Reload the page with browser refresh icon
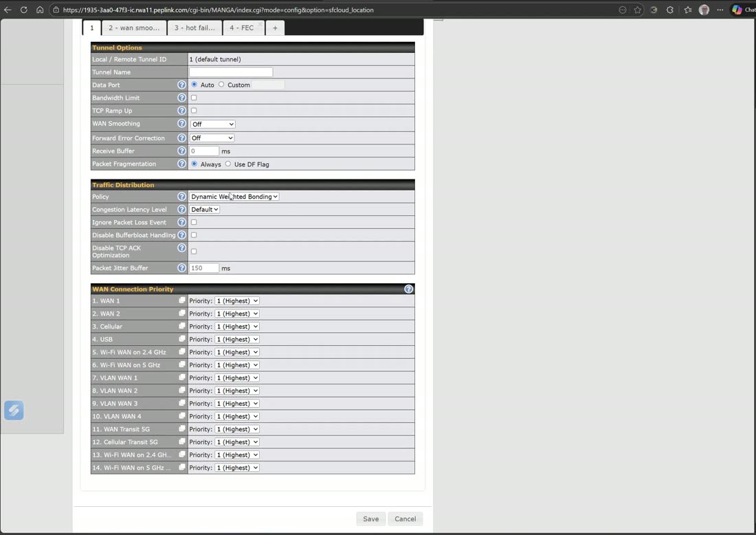 click(x=23, y=10)
